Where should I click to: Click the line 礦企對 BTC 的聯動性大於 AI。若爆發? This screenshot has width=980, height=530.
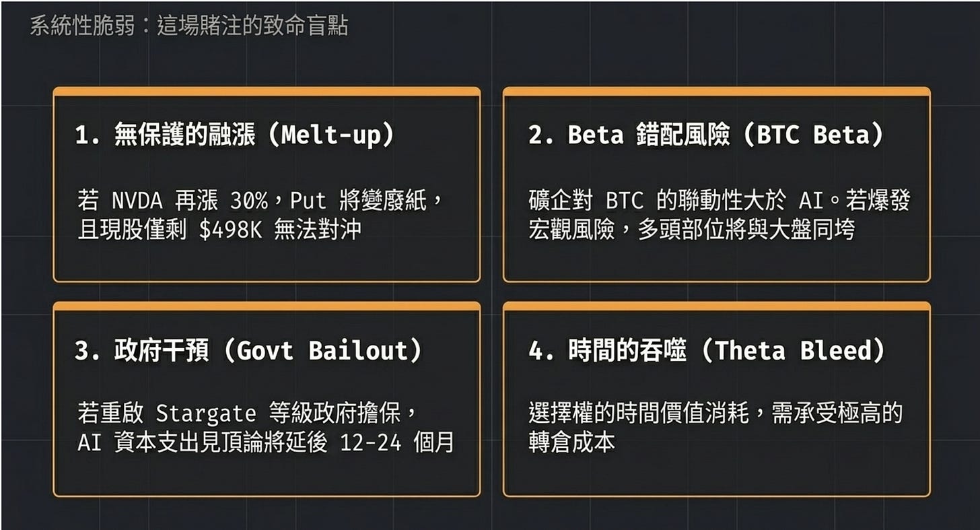tap(719, 201)
